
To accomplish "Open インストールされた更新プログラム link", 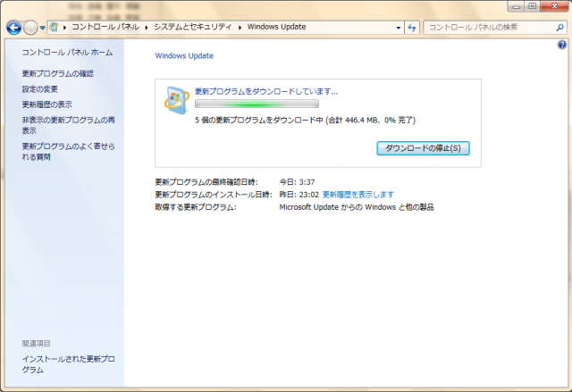I will pos(68,364).
